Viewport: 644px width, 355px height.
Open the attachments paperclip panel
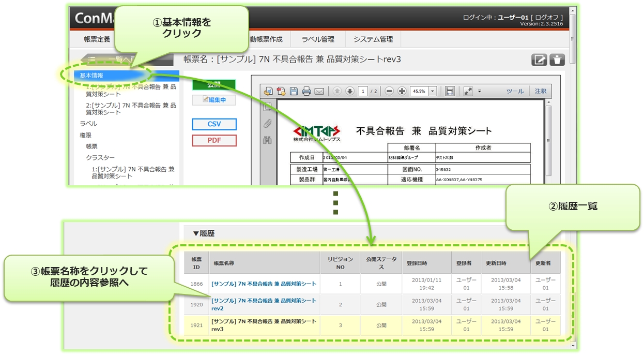[x=267, y=123]
